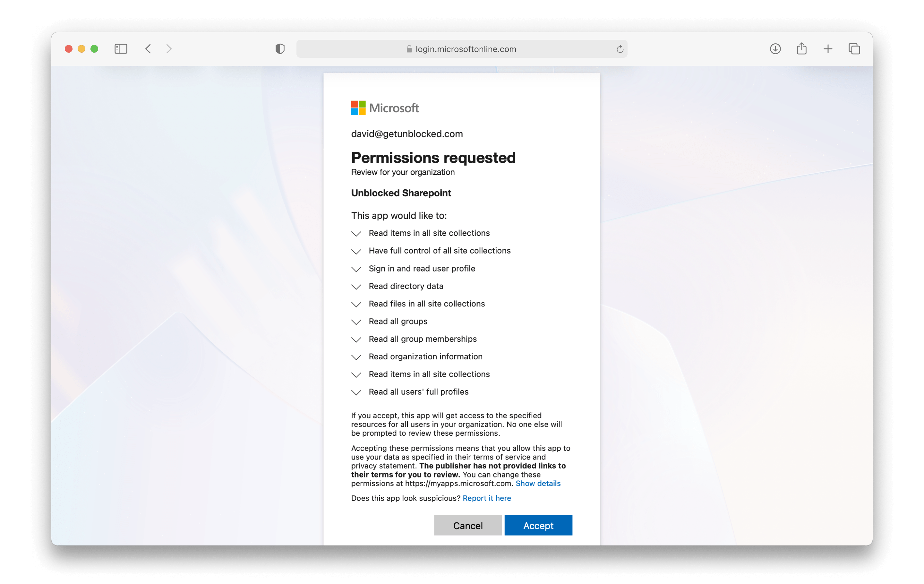The height and width of the screenshot is (584, 924).
Task: Expand 'Have full control of all site collections'
Action: [356, 251]
